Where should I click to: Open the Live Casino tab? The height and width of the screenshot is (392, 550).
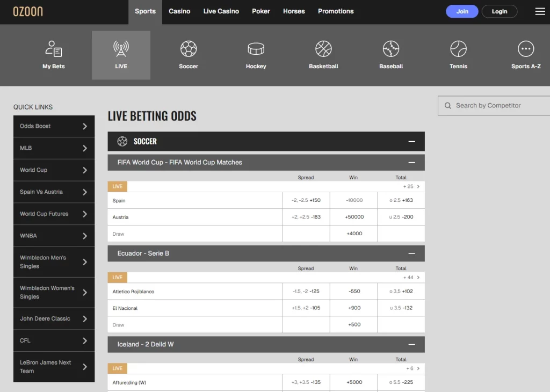coord(221,12)
